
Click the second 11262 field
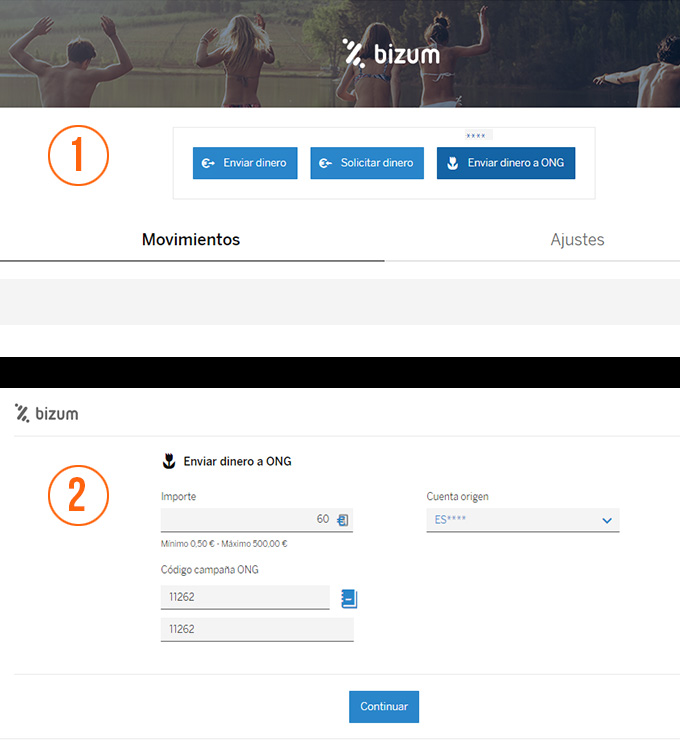tap(257, 629)
